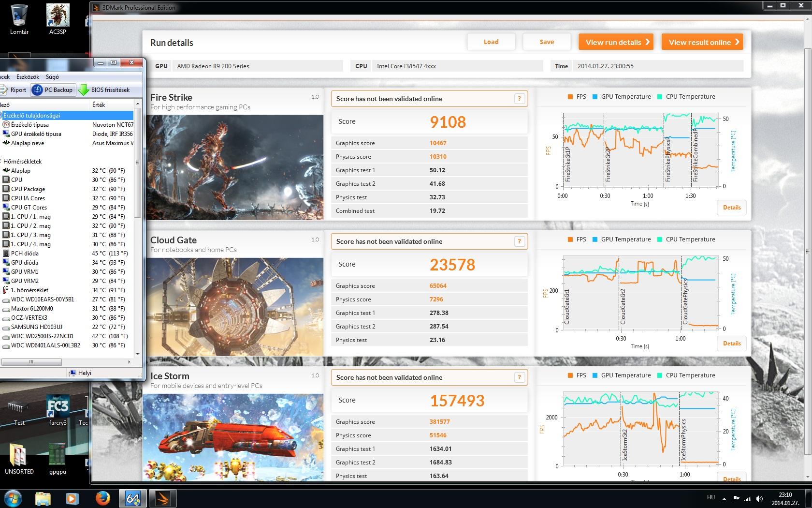Click Riport toolbar button in AIDA64
The width and height of the screenshot is (812, 508).
14,90
